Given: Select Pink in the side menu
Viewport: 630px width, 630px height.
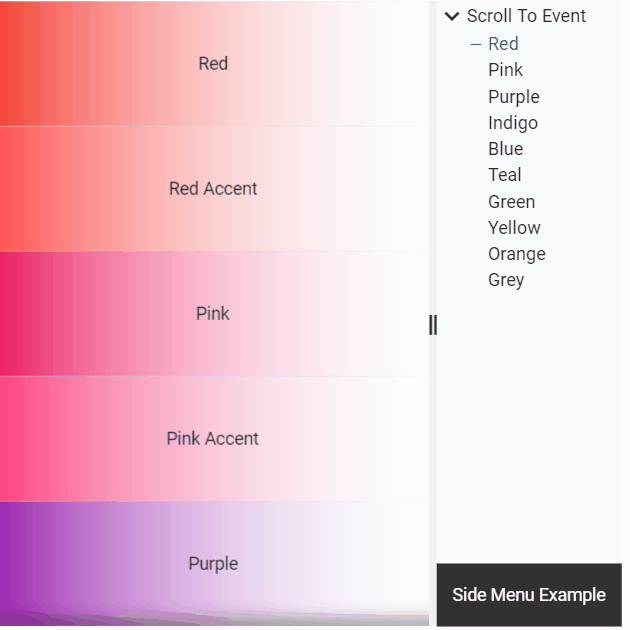Looking at the screenshot, I should pyautogui.click(x=505, y=70).
